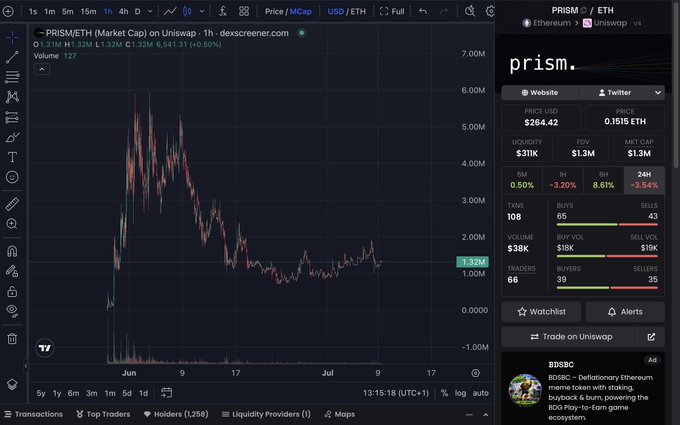Select the pattern drawing tool
Image resolution: width=680 pixels, height=425 pixels.
point(12,97)
